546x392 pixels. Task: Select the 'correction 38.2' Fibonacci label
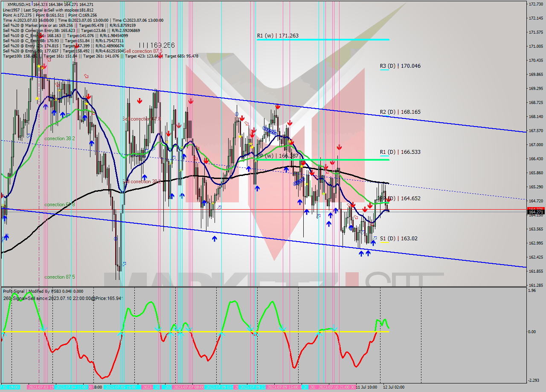tap(60, 139)
